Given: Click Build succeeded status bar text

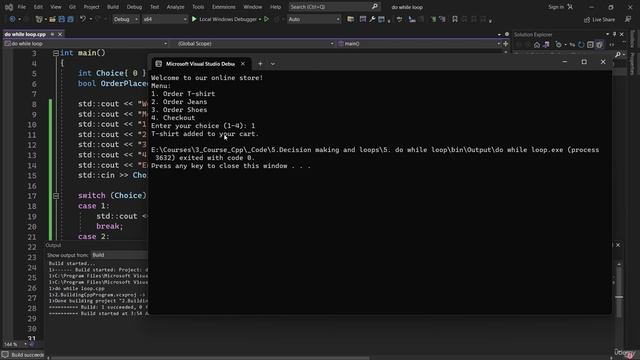Looking at the screenshot, I should (27, 355).
